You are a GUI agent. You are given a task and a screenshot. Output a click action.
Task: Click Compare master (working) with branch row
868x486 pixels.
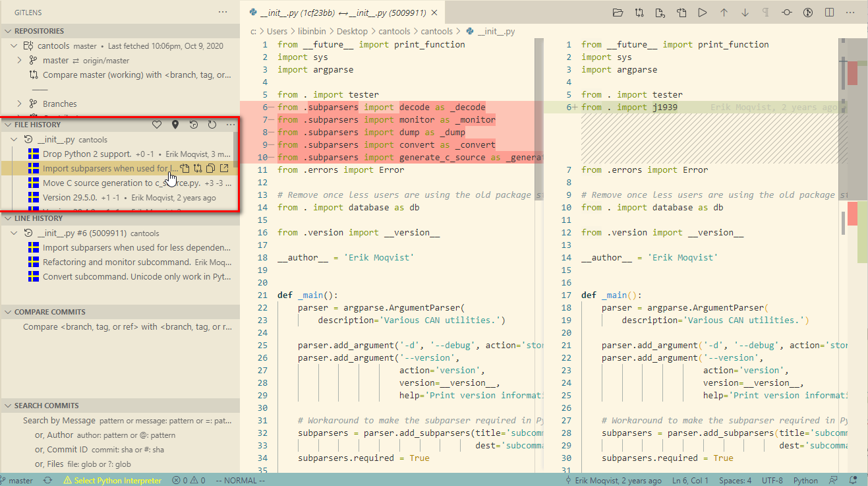[120, 75]
